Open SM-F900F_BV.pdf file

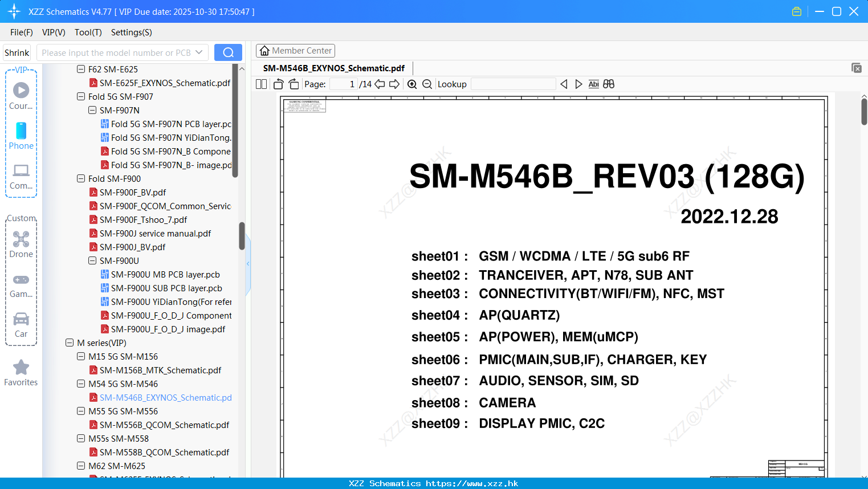click(x=128, y=192)
